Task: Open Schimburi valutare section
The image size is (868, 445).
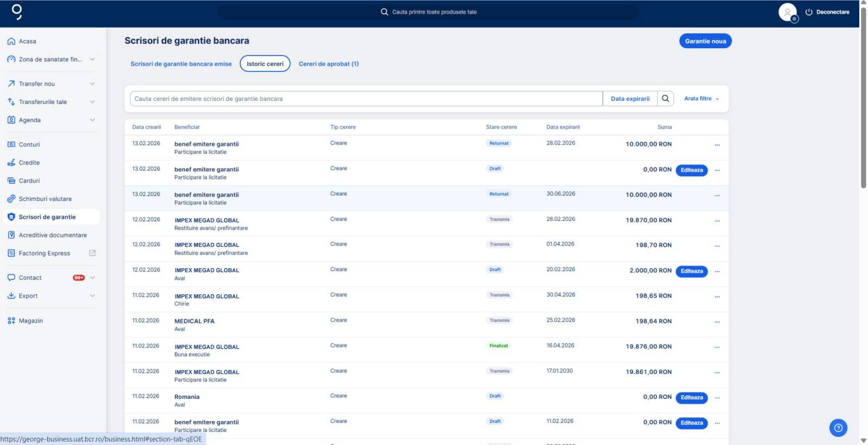Action: [x=45, y=199]
